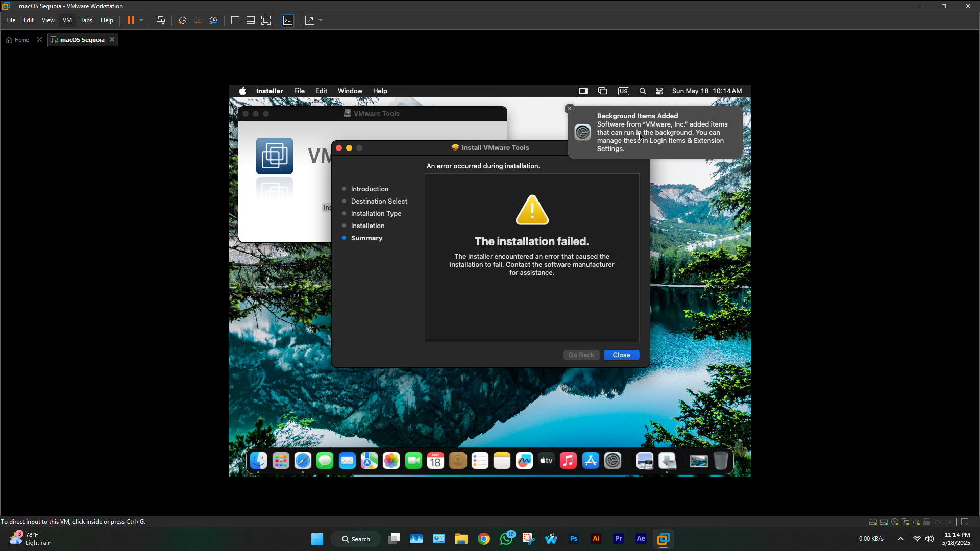Open macOS Control Center icon
Image resolution: width=980 pixels, height=551 pixels.
(659, 91)
